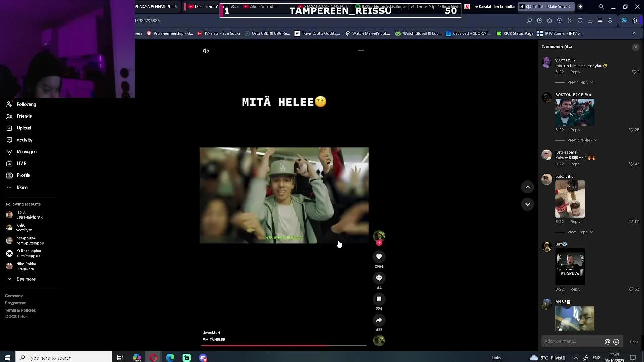
Task: Open emoji picker in comment box
Action: tap(616, 342)
